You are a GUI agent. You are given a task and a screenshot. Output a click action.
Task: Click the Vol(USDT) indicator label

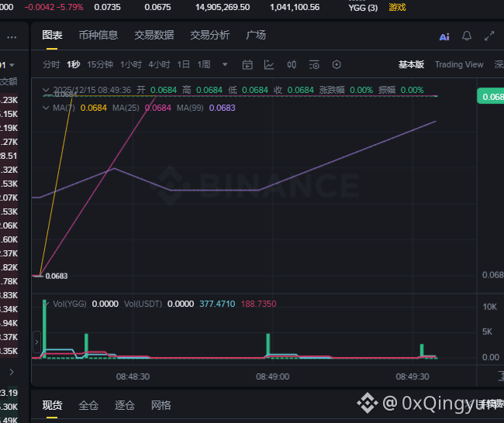[143, 304]
